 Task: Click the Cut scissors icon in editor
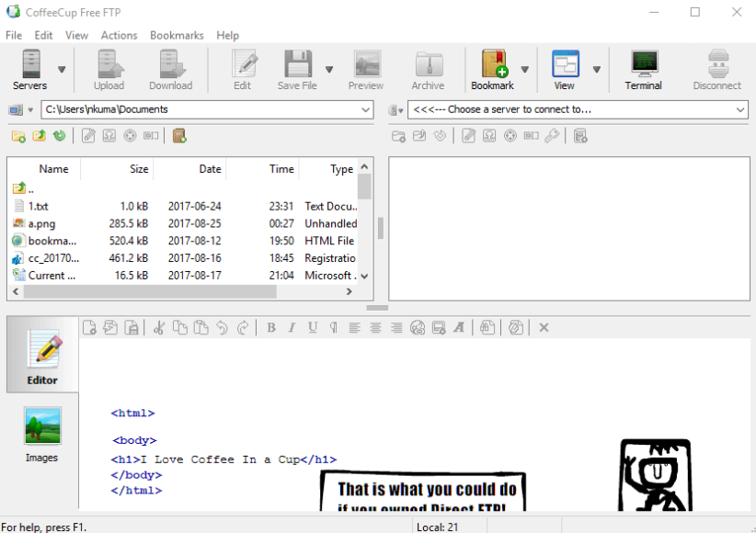click(x=158, y=328)
